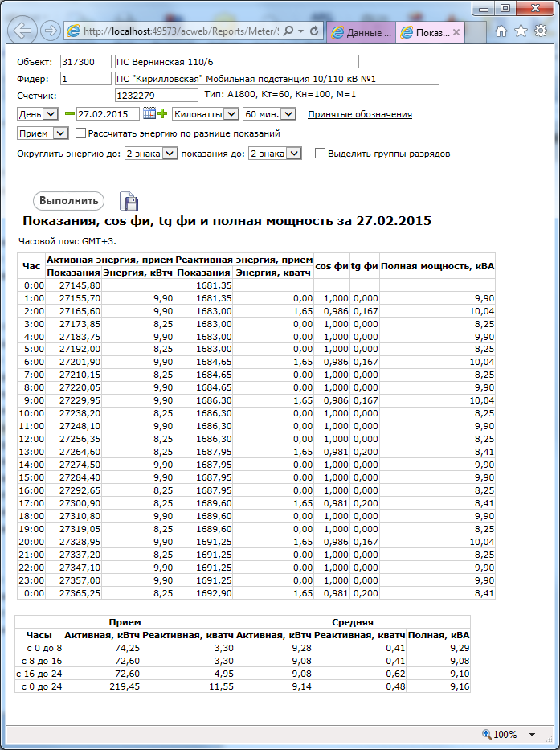Open zoom level dropdown arrow near 100%
560x750 pixels.
(532, 734)
